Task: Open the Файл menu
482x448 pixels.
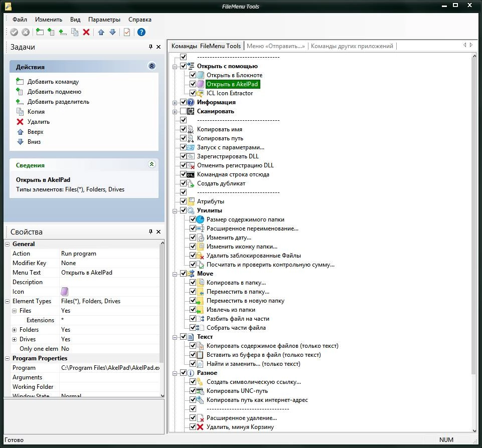Action: coord(20,20)
